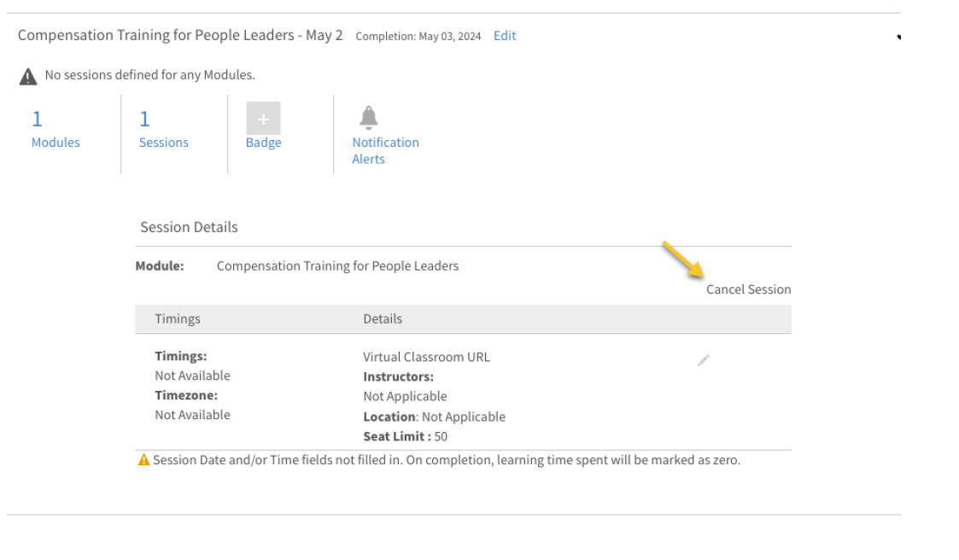The image size is (959, 560).
Task: Click the Completion: May 03, 2024 text
Action: click(418, 37)
